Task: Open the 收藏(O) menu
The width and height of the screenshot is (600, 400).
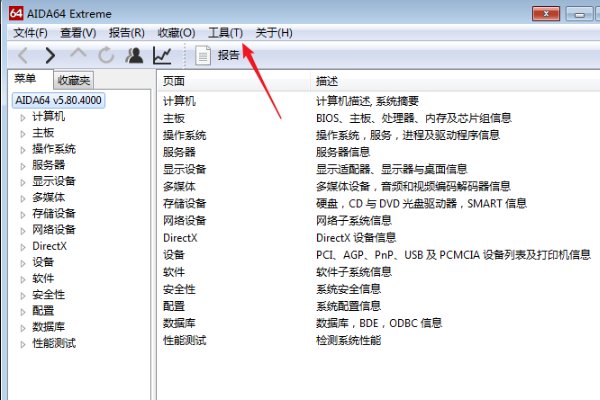Action: [176, 33]
